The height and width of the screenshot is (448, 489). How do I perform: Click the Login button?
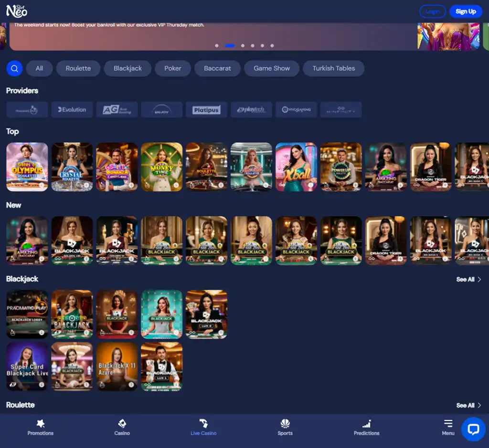pyautogui.click(x=433, y=11)
